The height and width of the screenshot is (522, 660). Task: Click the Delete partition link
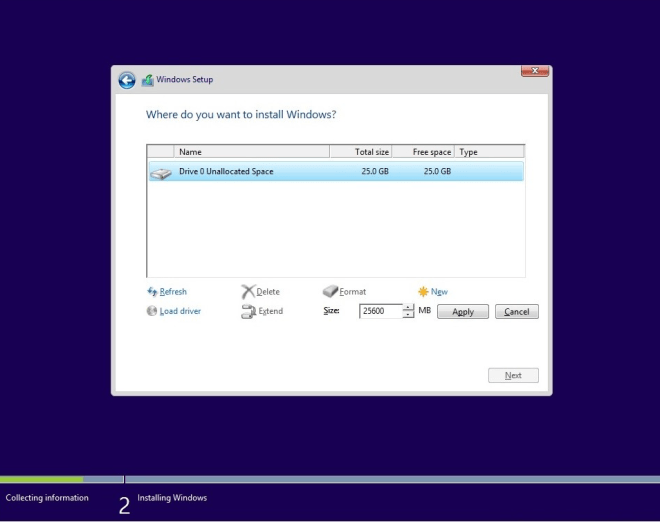(x=268, y=291)
